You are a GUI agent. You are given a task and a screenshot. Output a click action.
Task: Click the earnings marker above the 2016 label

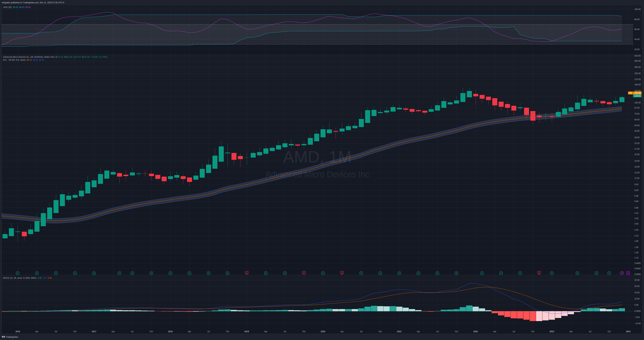tap(18, 273)
